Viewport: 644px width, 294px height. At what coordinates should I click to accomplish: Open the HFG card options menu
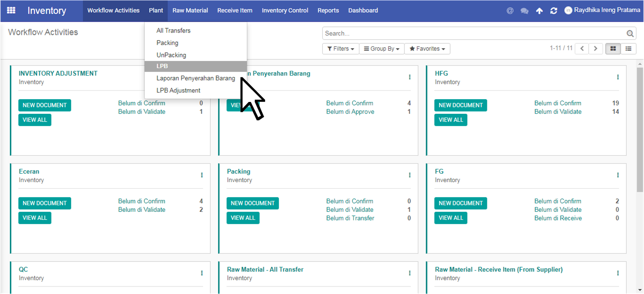[x=618, y=77]
